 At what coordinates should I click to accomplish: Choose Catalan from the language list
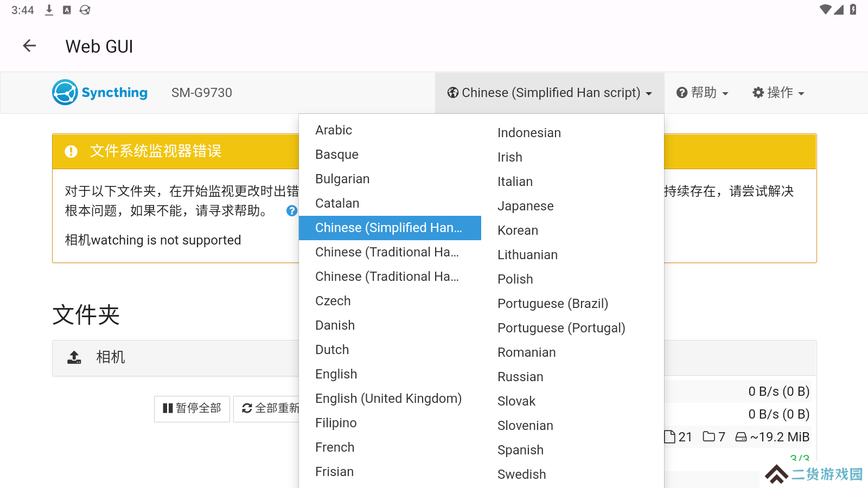390,203
